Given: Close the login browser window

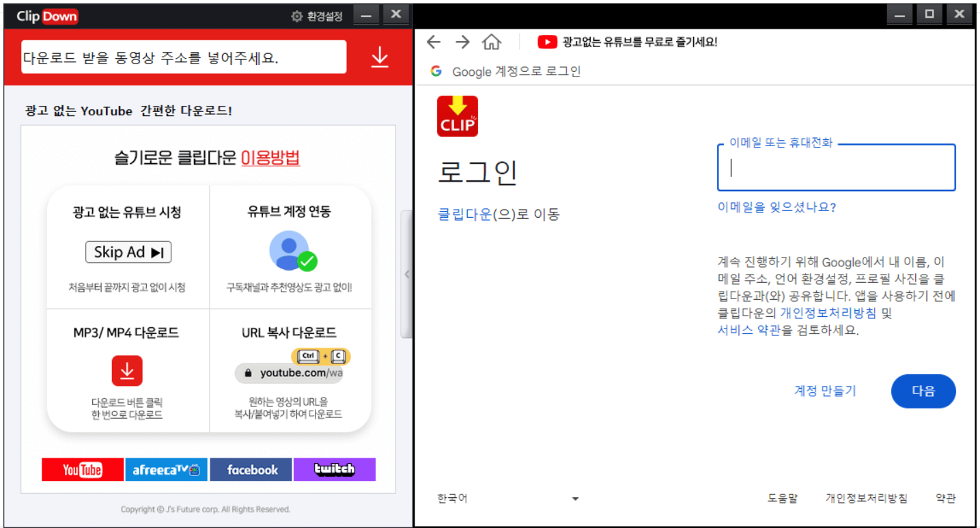Looking at the screenshot, I should pos(960,15).
